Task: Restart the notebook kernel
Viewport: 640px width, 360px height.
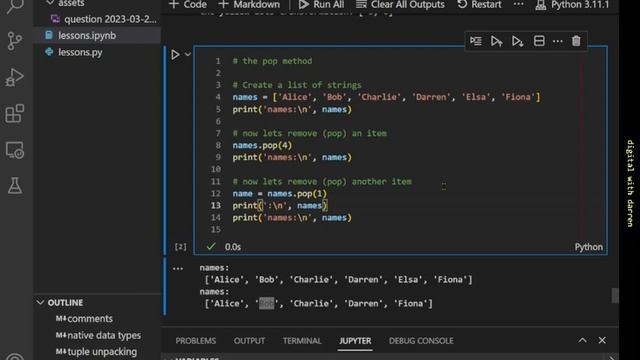Action: click(x=479, y=4)
